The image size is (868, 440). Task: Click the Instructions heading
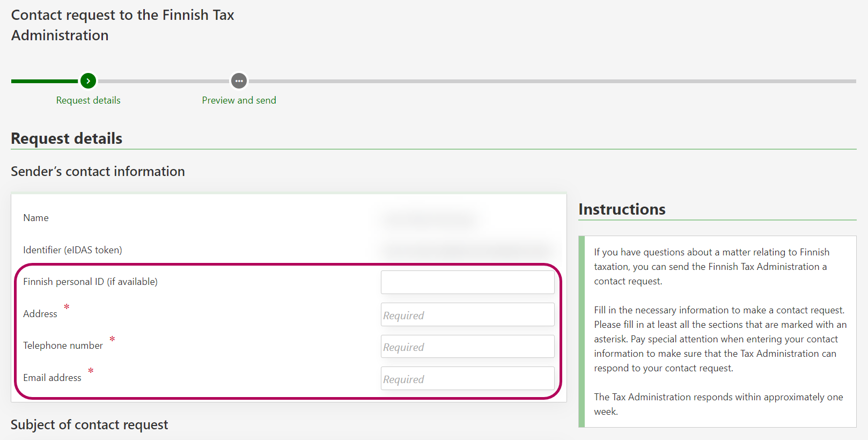coord(622,209)
